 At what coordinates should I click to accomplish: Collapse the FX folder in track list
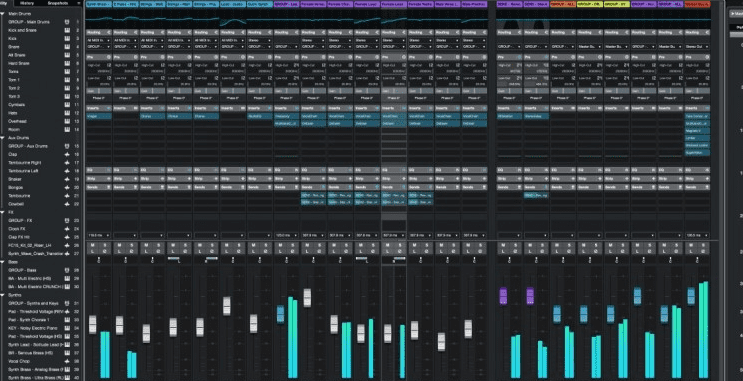[x=2, y=212]
